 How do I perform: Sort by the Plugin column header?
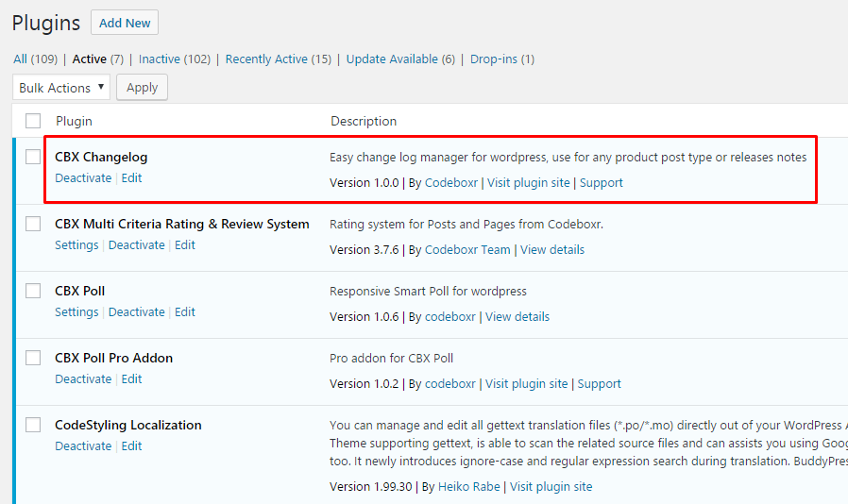pos(74,121)
